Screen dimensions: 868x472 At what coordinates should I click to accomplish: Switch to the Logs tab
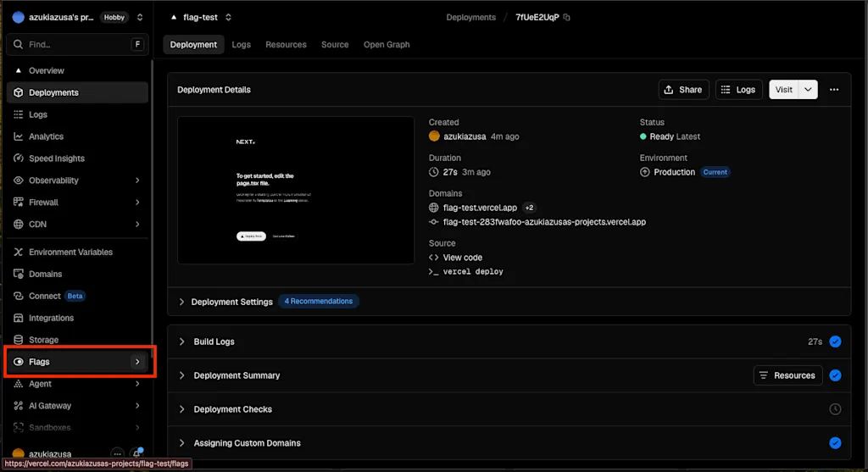pos(242,44)
